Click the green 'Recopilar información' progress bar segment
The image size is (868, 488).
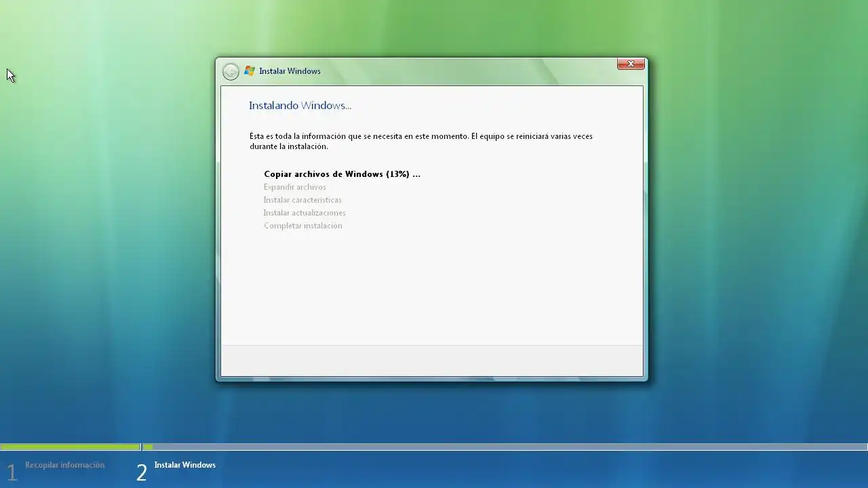(71, 447)
